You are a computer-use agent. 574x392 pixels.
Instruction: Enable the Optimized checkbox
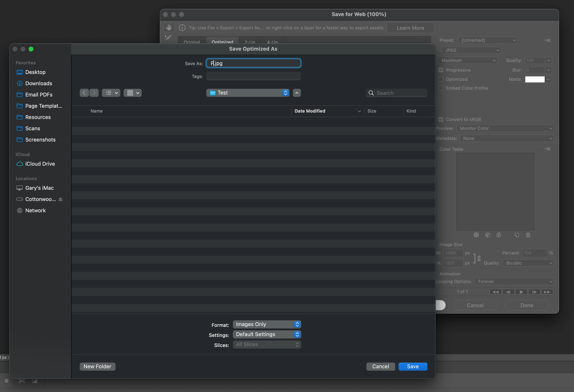441,79
